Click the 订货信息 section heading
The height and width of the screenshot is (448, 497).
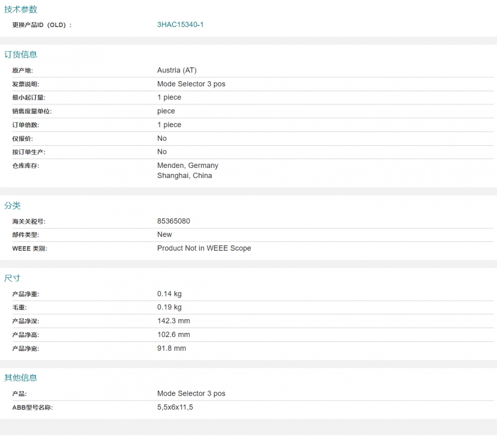click(x=21, y=55)
